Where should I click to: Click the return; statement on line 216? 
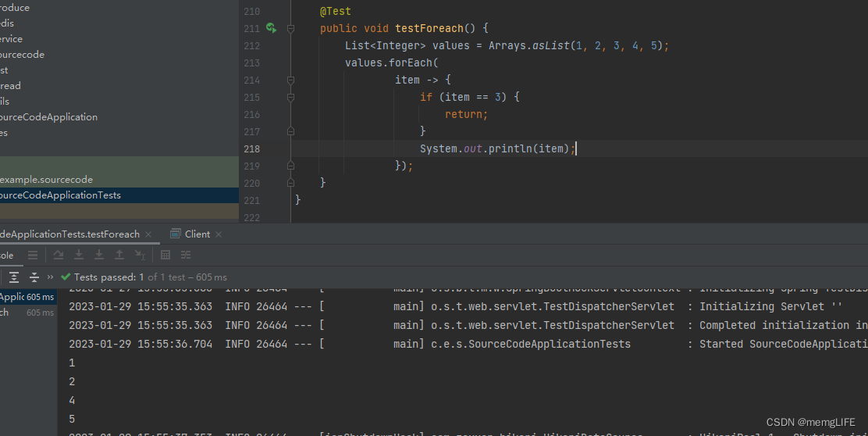(x=467, y=114)
